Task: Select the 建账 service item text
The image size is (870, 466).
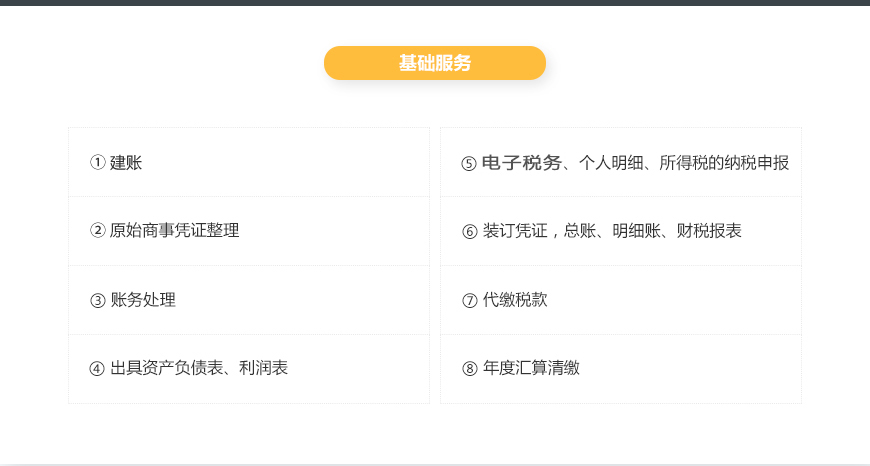Action: click(x=126, y=163)
